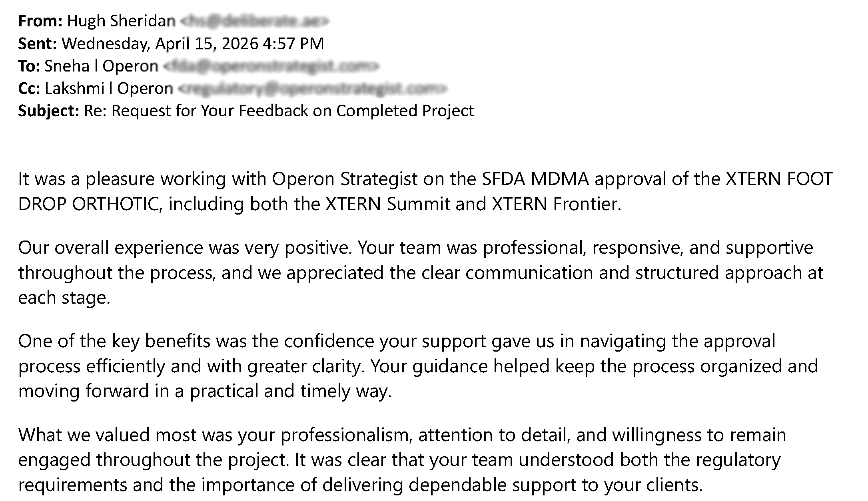Click the paragraph starting Our overall experience
This screenshot has width=868, height=501.
coord(421,272)
